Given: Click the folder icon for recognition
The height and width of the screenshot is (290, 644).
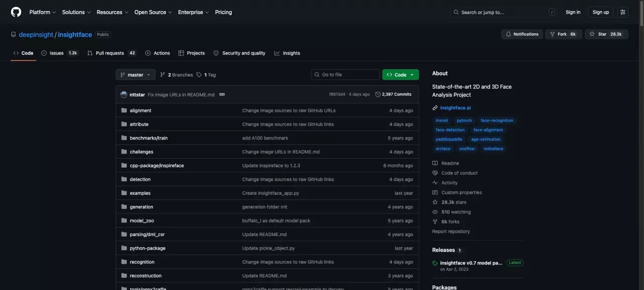Looking at the screenshot, I should coord(124,262).
